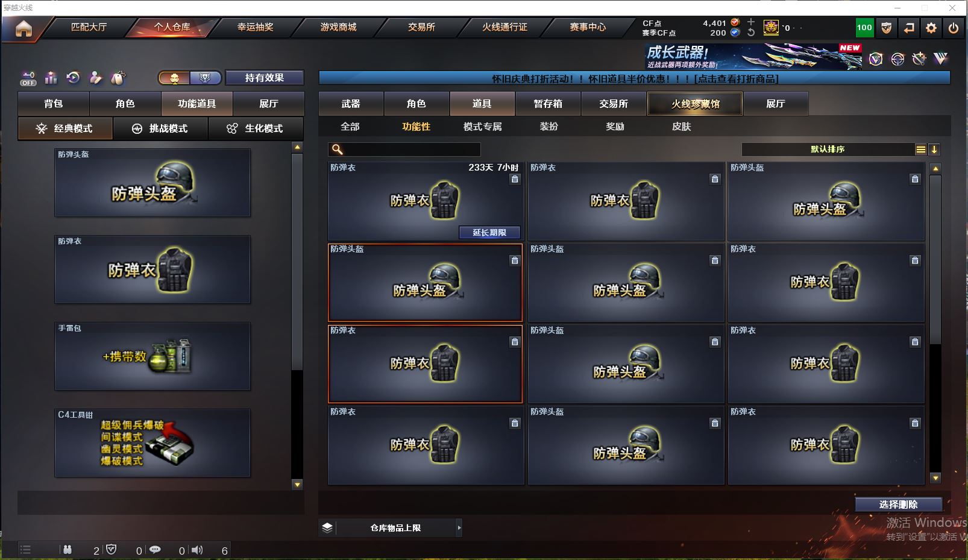
Task: Click the right inventory scrollbar track
Action: point(935,322)
